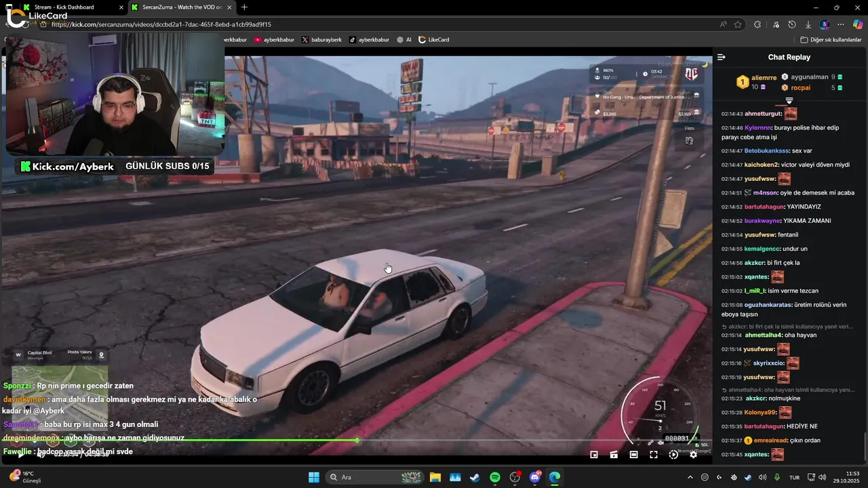Open Windows Start menu

tap(314, 477)
